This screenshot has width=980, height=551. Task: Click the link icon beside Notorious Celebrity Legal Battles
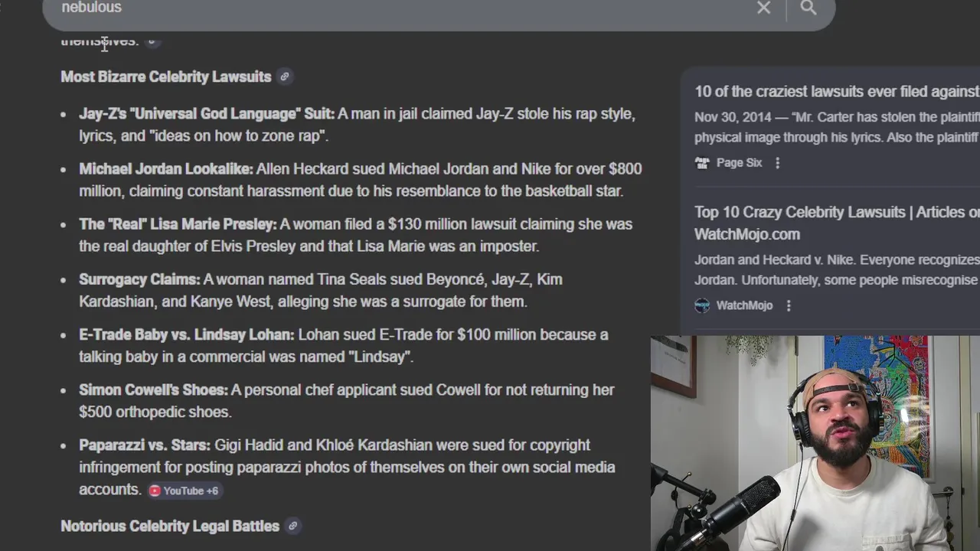292,526
